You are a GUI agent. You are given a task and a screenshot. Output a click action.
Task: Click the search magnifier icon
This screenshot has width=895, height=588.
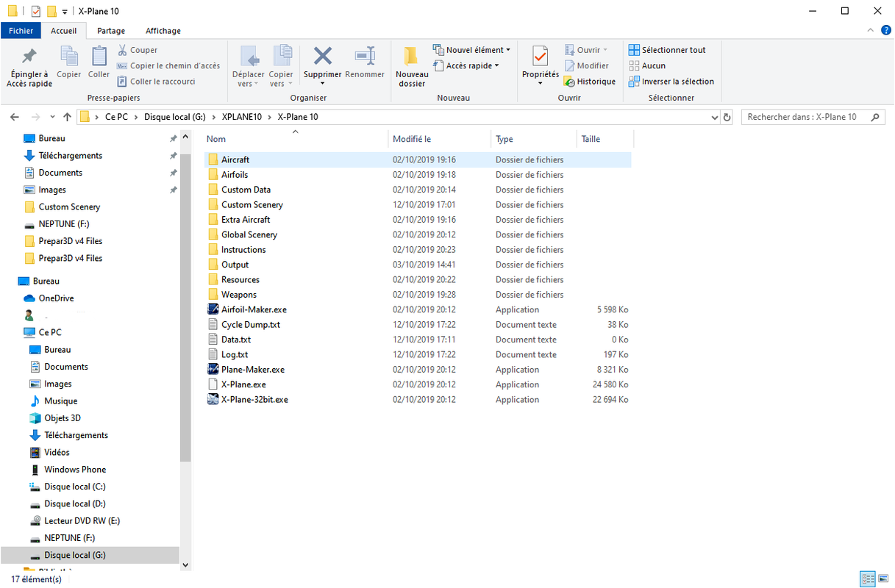click(x=875, y=117)
